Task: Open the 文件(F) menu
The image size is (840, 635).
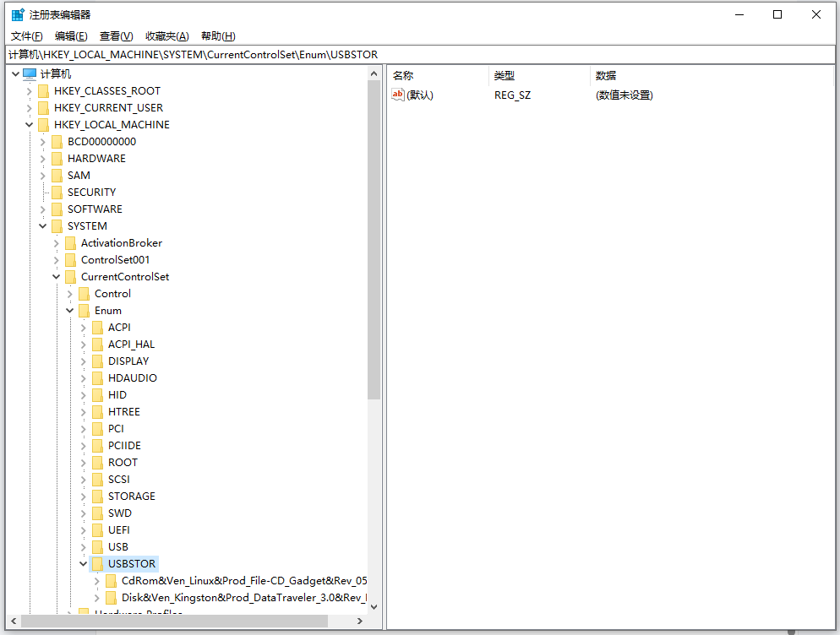Action: coord(27,36)
